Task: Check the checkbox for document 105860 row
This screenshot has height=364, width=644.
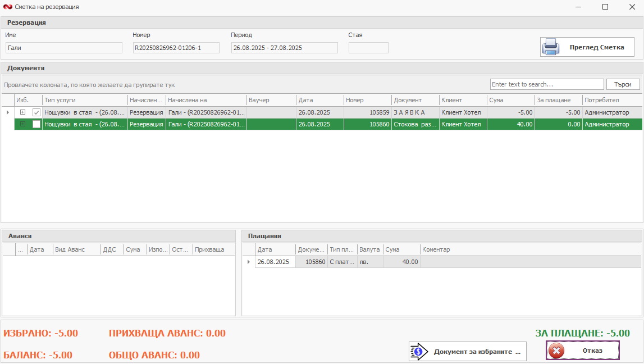Action: (36, 124)
